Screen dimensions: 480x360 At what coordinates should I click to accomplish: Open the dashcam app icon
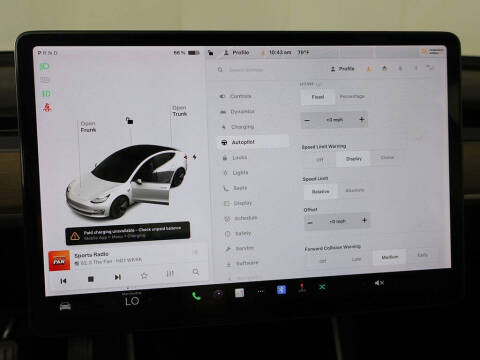point(218,294)
